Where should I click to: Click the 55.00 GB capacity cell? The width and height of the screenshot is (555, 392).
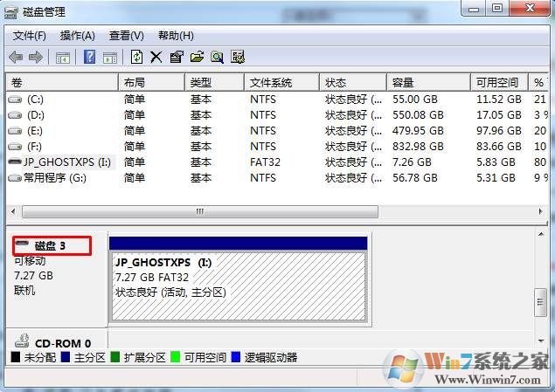pos(415,100)
